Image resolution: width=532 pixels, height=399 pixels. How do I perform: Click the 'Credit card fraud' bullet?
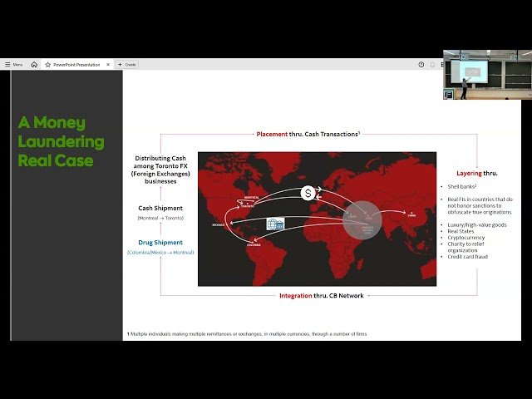467,257
